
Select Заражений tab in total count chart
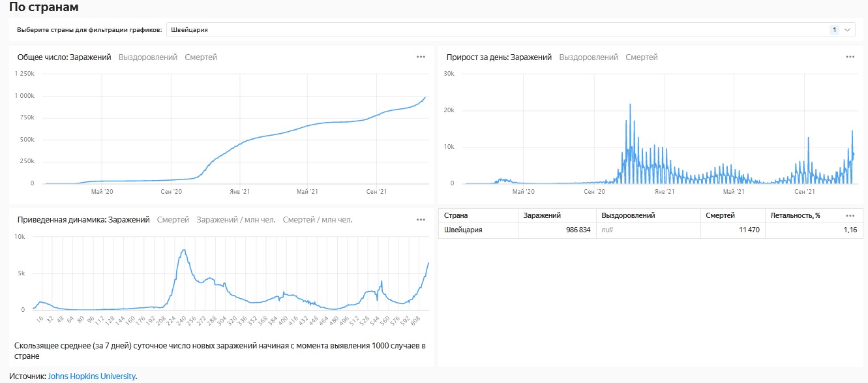90,57
